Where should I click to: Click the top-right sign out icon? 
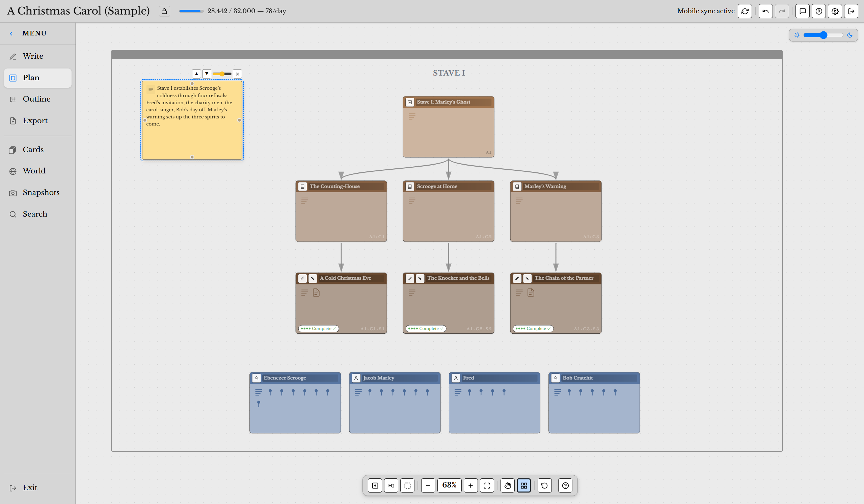click(x=851, y=11)
